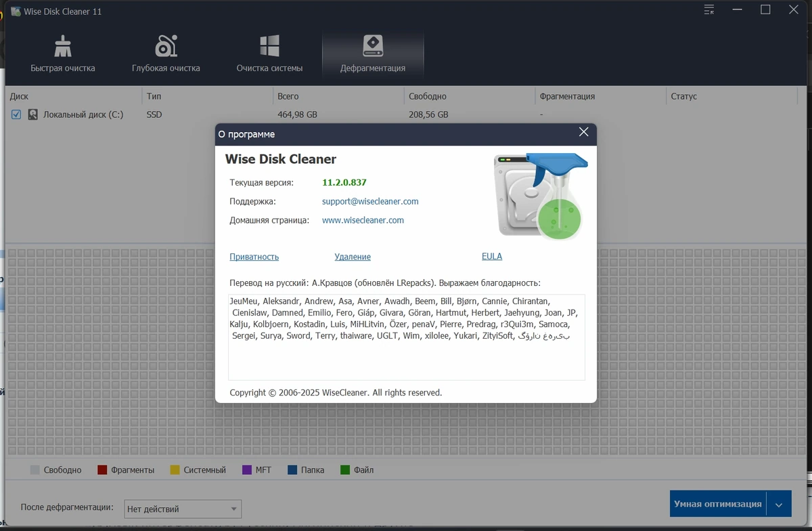Screen dimensions: 812x531
Task: Open the Глубокая очистка tab
Action: [166, 55]
